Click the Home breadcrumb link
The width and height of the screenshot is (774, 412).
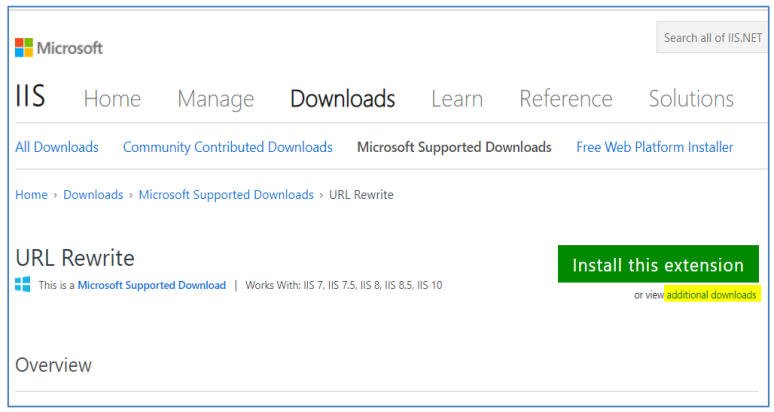coord(32,194)
